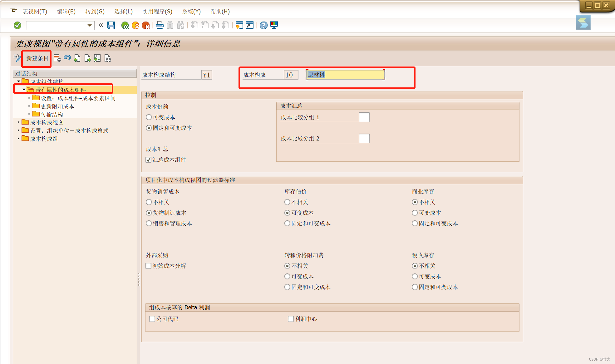The image size is (615, 364).
Task: Click the Undo change arrow icon
Action: pos(67,58)
